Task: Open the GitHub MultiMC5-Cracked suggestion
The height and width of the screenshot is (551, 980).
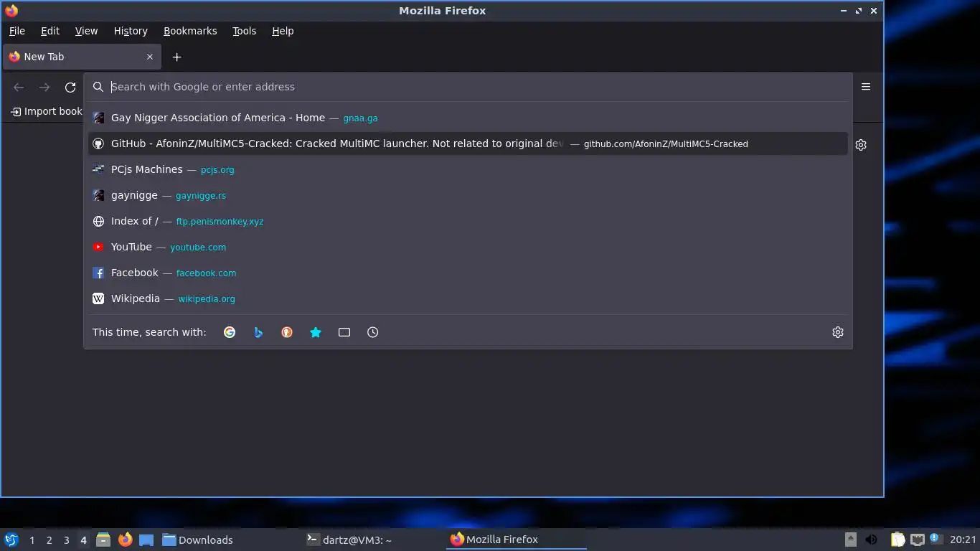Action: (468, 143)
